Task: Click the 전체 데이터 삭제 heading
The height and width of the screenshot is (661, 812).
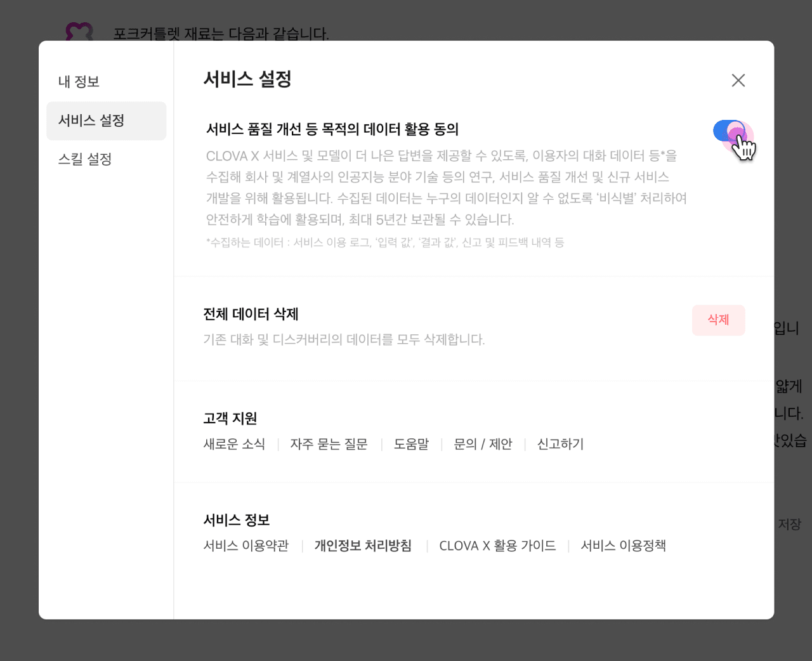Action: (x=251, y=314)
